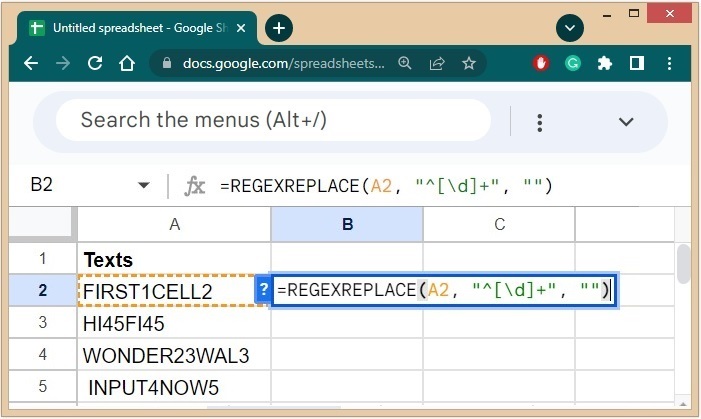Expand the toolbar chevron arrow
701x419 pixels.
pyautogui.click(x=626, y=122)
